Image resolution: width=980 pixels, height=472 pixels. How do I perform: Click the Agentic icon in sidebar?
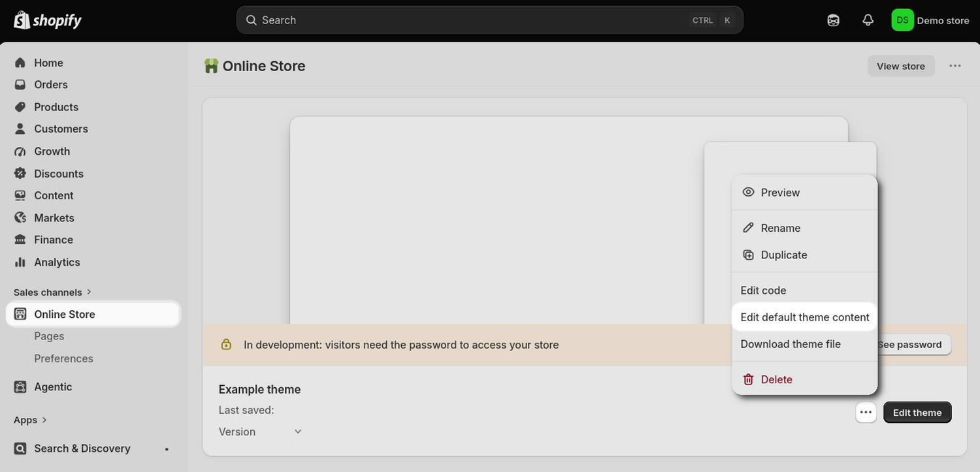click(x=20, y=387)
